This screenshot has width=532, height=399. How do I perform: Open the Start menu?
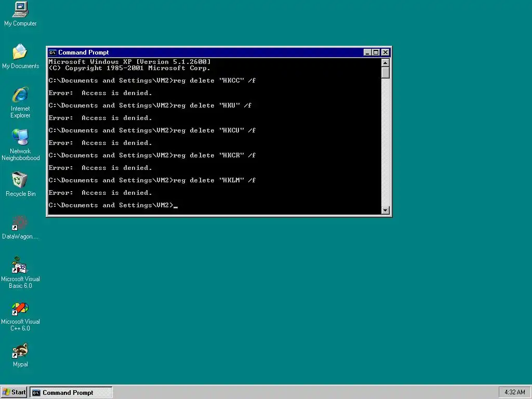[x=14, y=392]
